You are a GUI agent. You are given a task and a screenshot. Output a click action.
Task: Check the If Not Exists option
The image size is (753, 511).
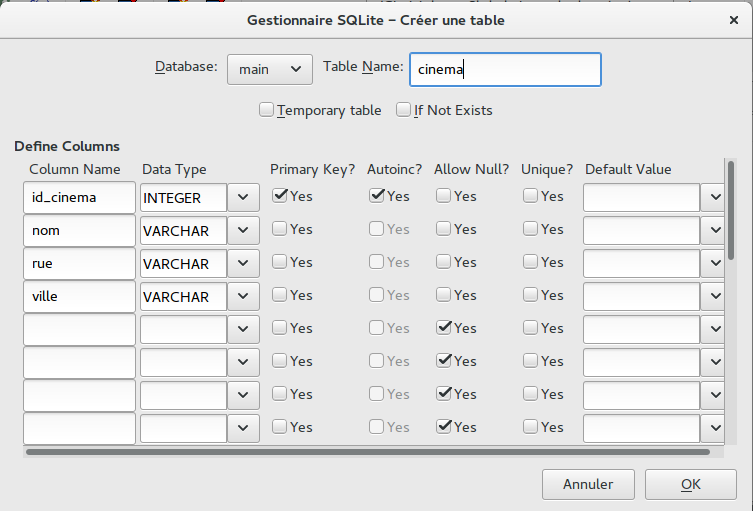click(x=404, y=110)
